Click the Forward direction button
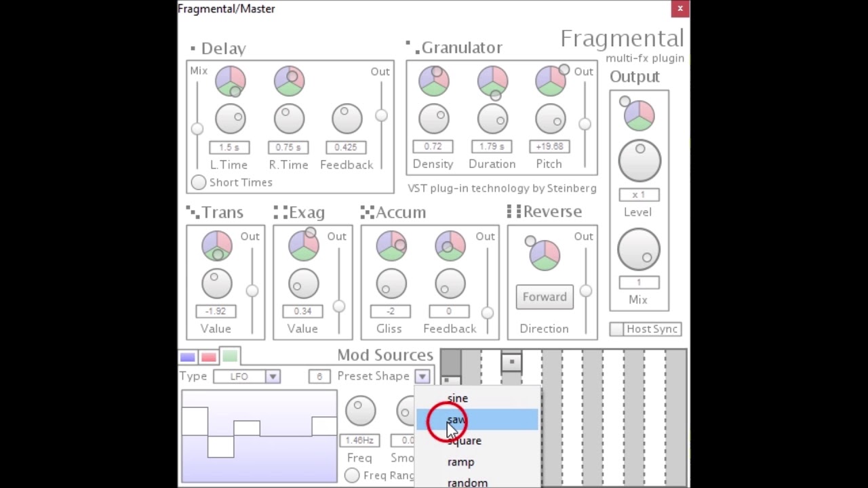The width and height of the screenshot is (868, 488). (x=545, y=297)
